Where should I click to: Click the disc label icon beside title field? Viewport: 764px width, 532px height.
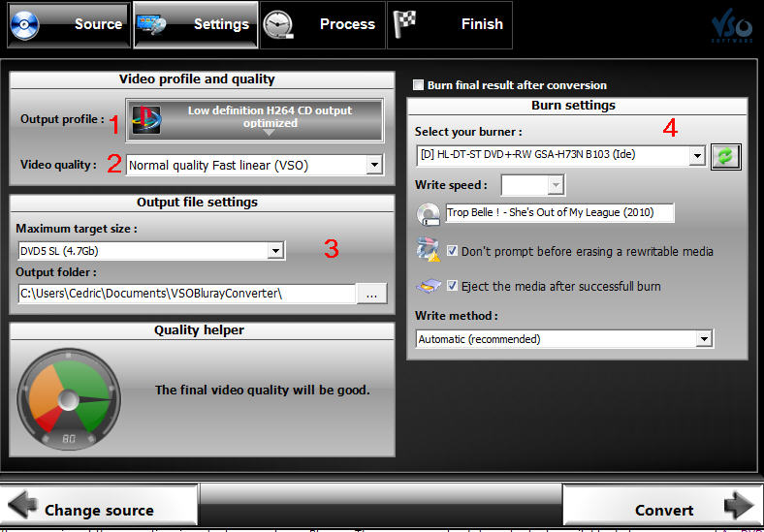(x=429, y=214)
